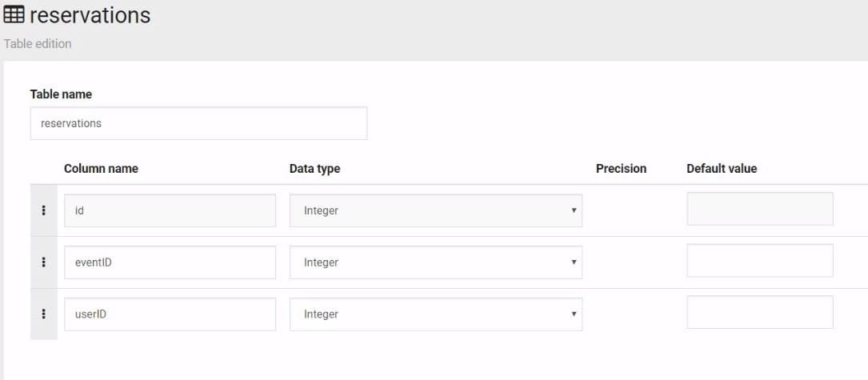
Task: Click the Default value field for id
Action: (759, 209)
